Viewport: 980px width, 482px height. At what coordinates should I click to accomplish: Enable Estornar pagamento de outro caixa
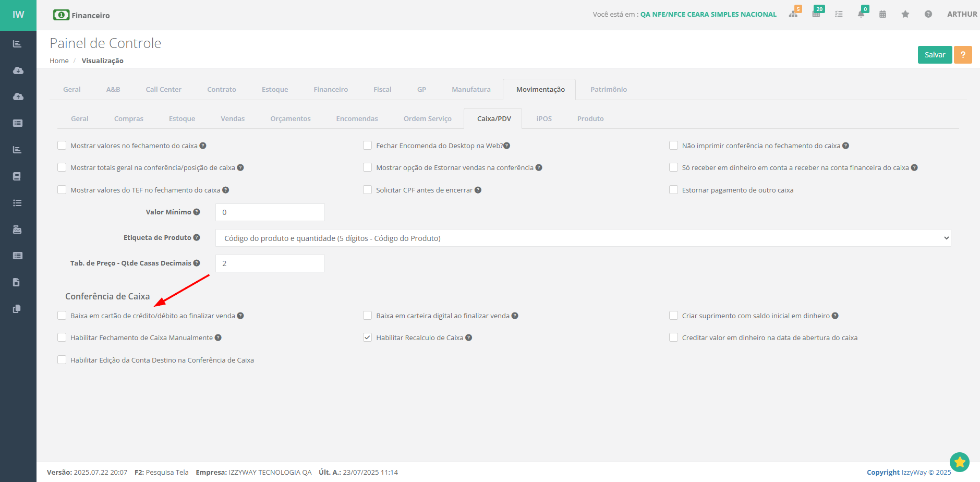coord(674,190)
